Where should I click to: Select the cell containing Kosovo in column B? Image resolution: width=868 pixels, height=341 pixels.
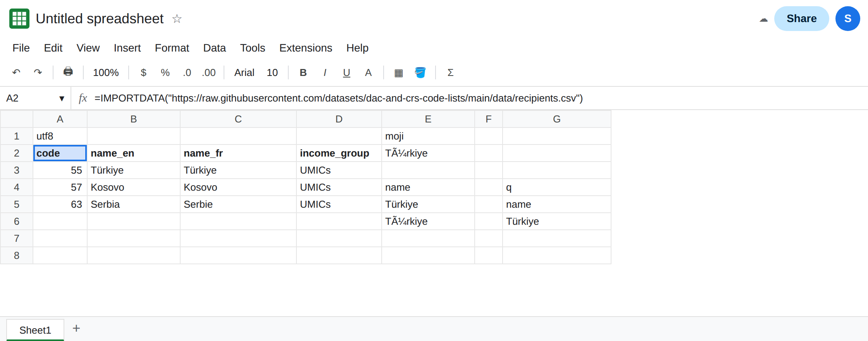134,187
